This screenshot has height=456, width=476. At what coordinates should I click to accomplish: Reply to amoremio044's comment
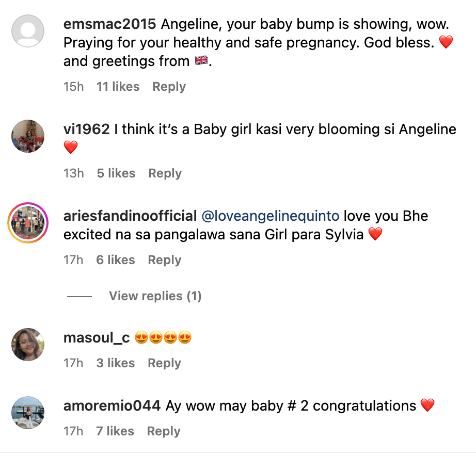[164, 431]
